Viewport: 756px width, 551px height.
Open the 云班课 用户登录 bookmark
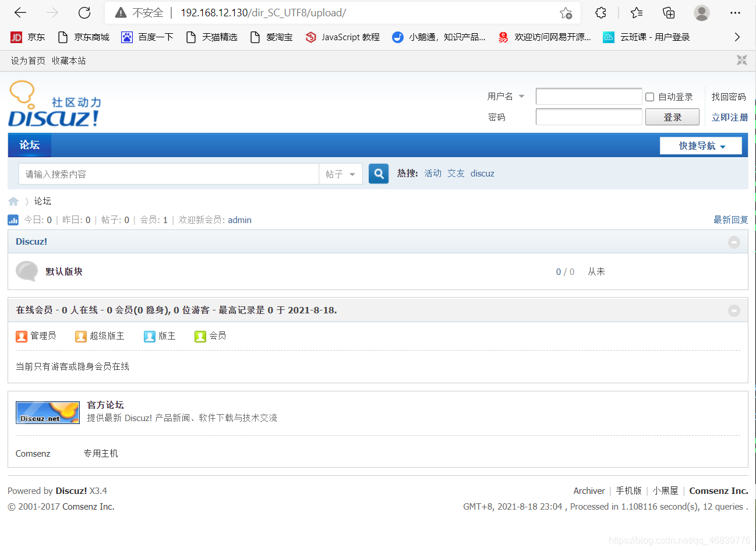(x=647, y=37)
